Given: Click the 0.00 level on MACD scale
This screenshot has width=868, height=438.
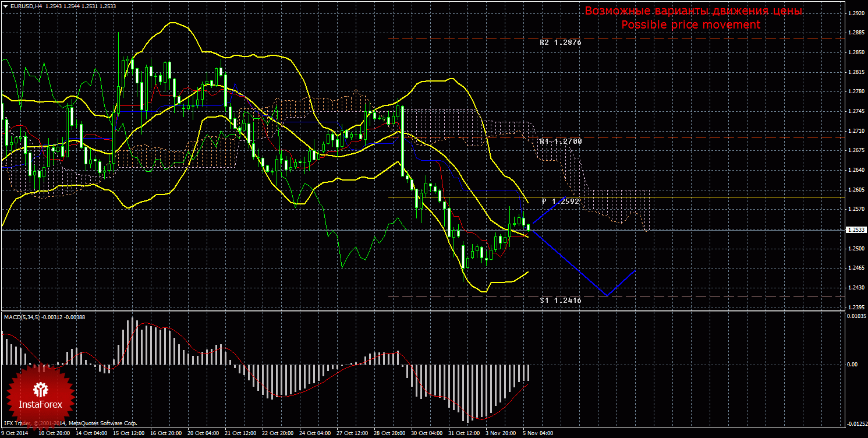Looking at the screenshot, I should click(x=851, y=365).
